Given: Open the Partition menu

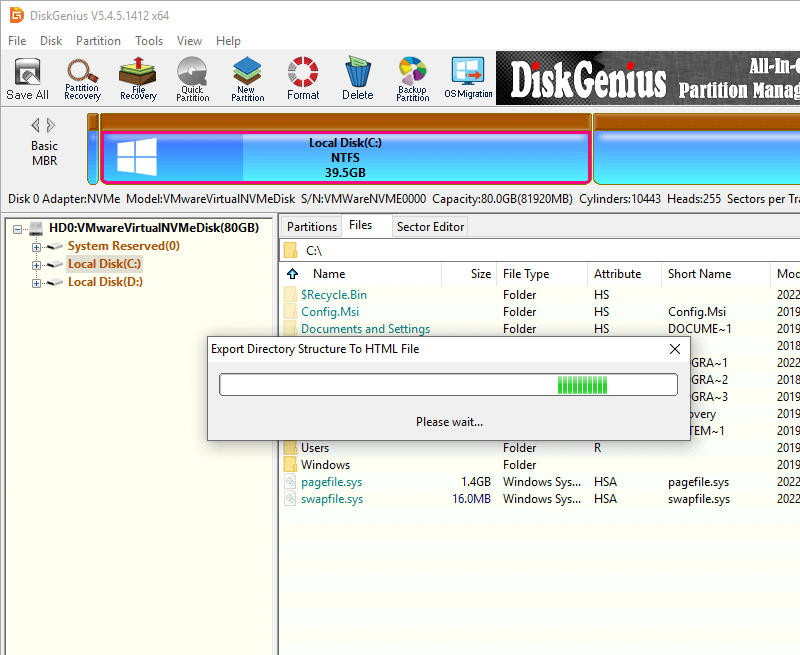Looking at the screenshot, I should pyautogui.click(x=98, y=41).
